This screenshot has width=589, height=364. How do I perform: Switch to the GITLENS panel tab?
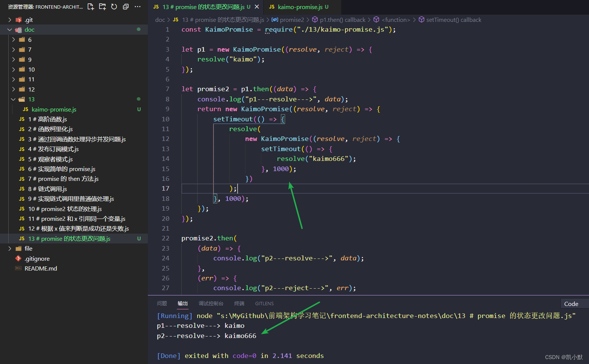[x=264, y=303]
